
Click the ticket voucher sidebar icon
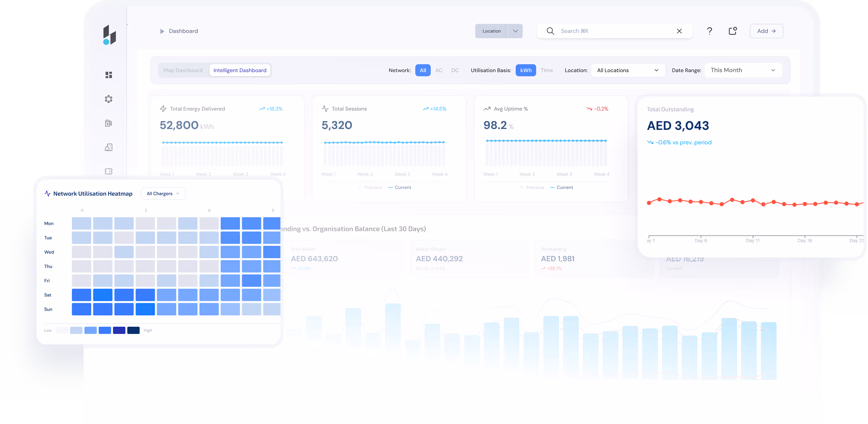pos(109,172)
